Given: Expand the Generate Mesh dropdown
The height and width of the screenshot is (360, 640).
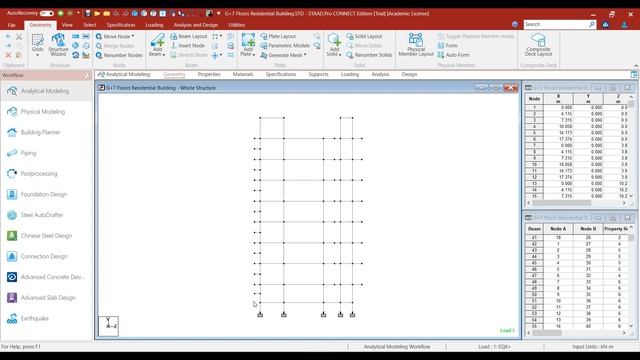Looking at the screenshot, I should 305,55.
